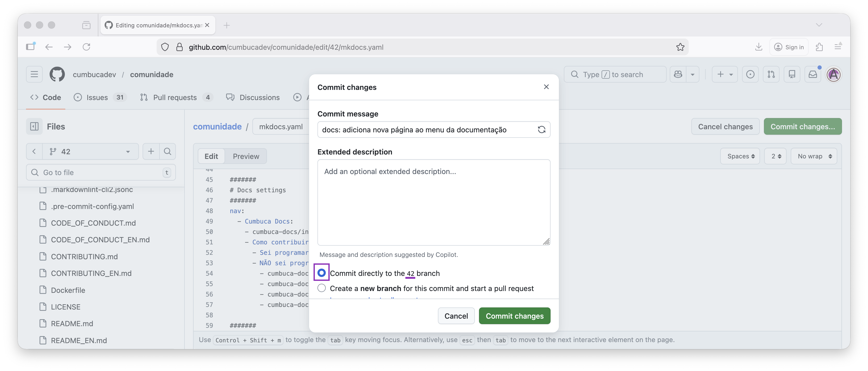Regenerate the Copilot commit message
Screen dimensions: 868x371
(541, 129)
